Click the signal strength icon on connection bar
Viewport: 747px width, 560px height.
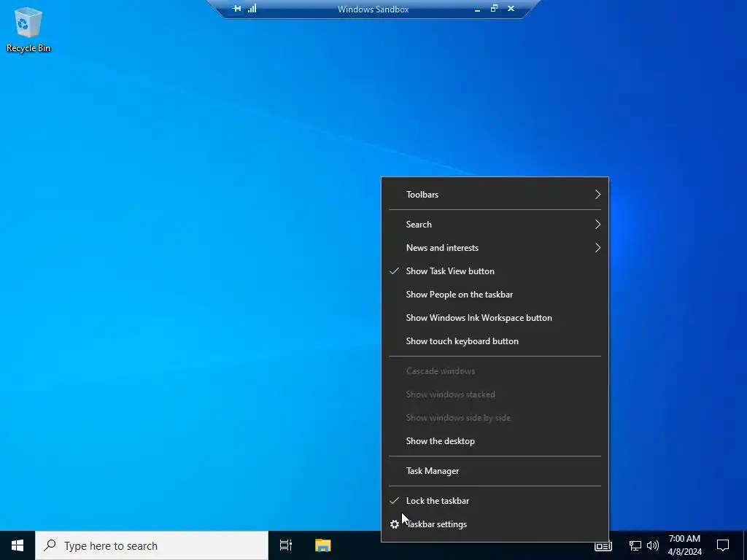tap(252, 8)
